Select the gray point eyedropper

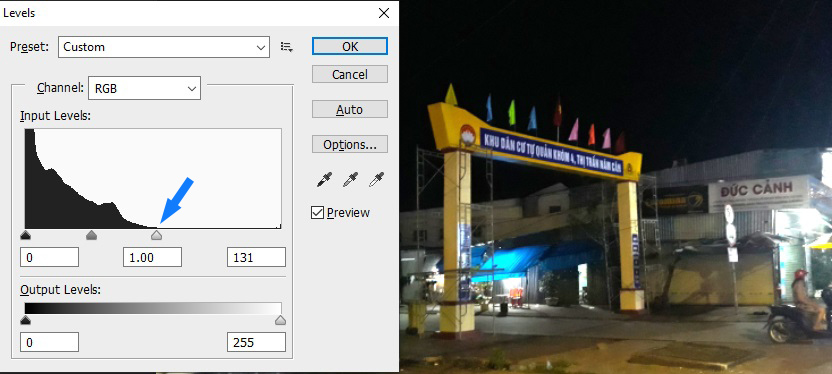pyautogui.click(x=350, y=179)
